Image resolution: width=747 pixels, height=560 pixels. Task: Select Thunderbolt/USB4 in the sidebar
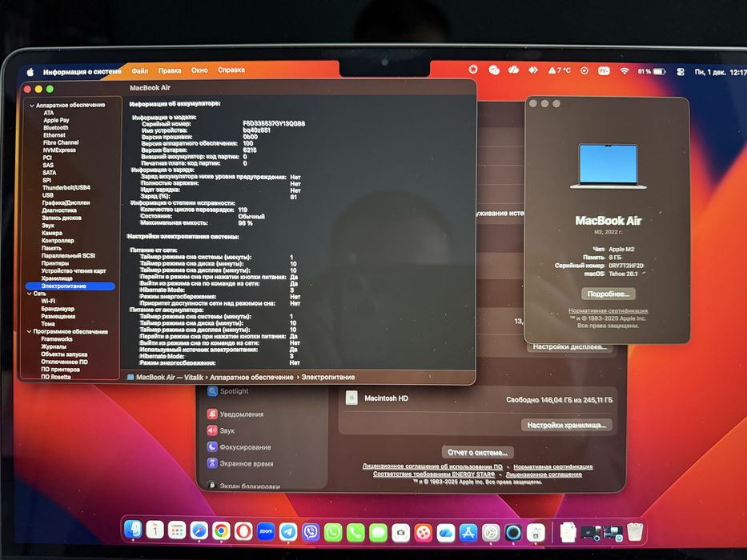pyautogui.click(x=66, y=188)
